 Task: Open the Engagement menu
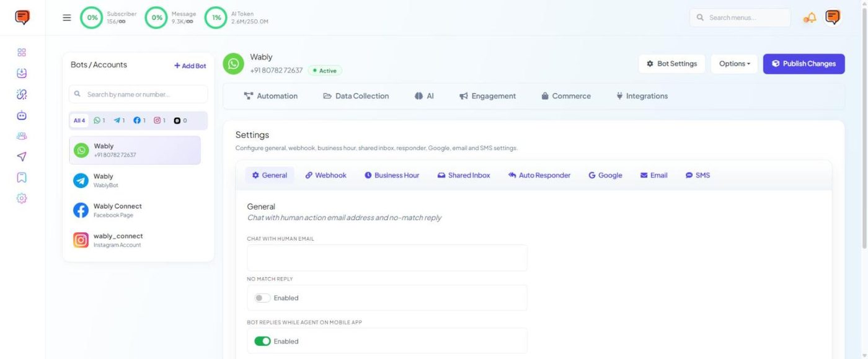[487, 96]
